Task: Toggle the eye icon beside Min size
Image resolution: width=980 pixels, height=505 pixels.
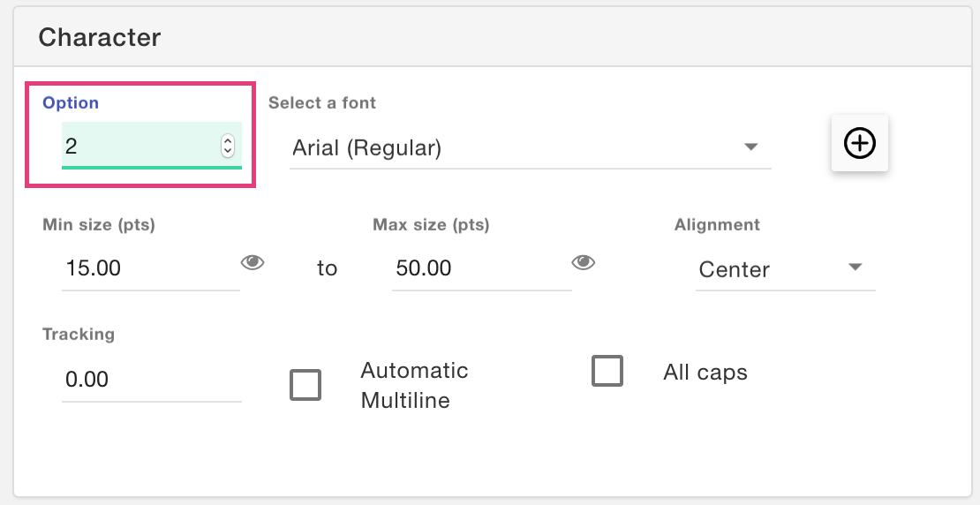Action: (x=253, y=262)
